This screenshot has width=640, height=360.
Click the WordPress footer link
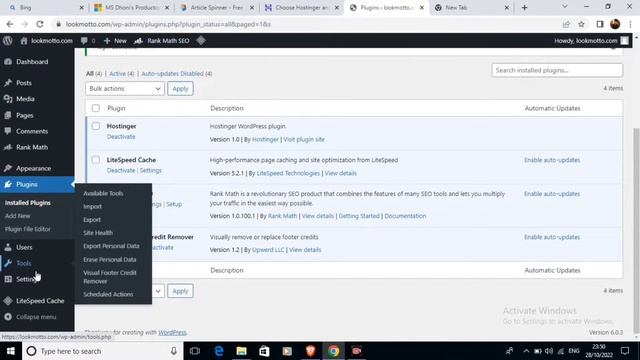172,332
